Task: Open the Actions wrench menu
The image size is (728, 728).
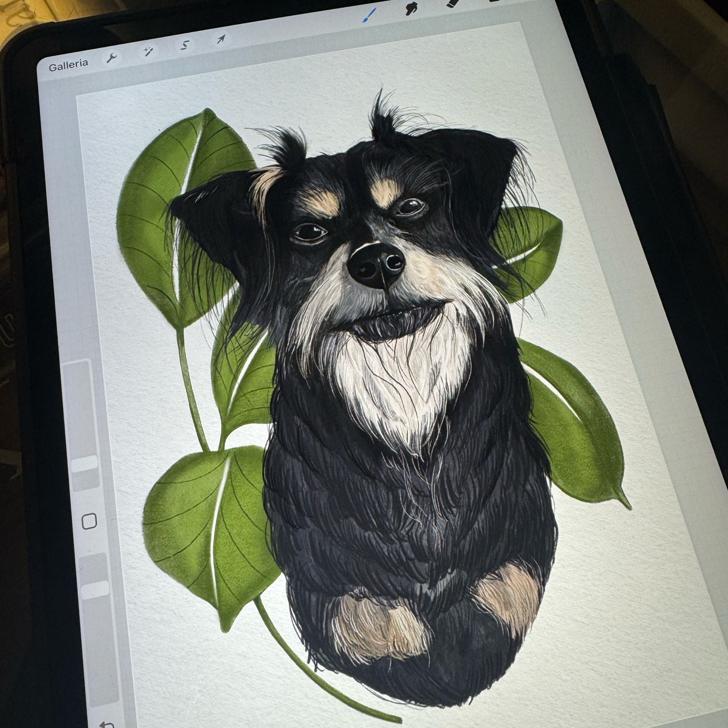Action: coord(112,58)
